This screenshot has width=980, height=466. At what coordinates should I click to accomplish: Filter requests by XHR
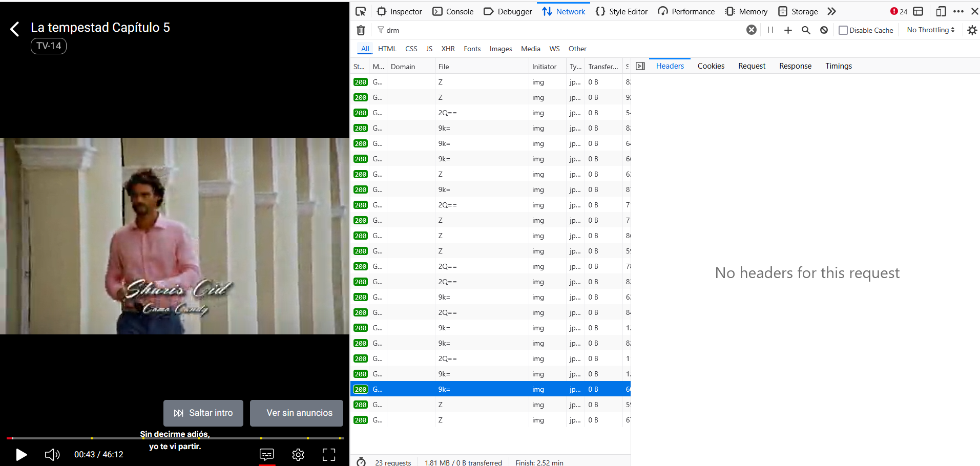448,49
